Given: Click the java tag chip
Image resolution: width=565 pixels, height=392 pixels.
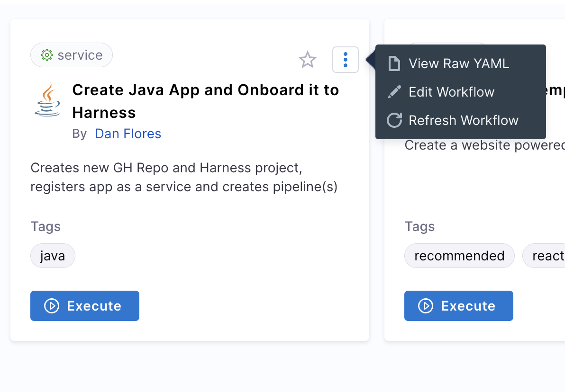Looking at the screenshot, I should point(53,256).
